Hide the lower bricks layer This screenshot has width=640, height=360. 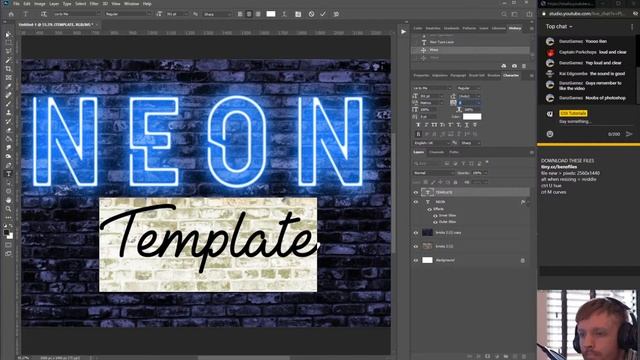tap(416, 246)
